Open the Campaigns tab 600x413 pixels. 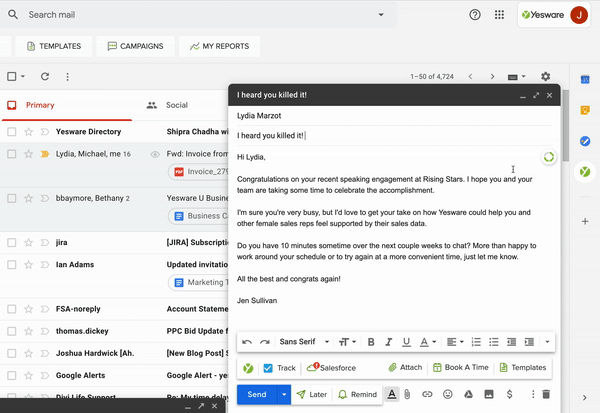pyautogui.click(x=136, y=46)
